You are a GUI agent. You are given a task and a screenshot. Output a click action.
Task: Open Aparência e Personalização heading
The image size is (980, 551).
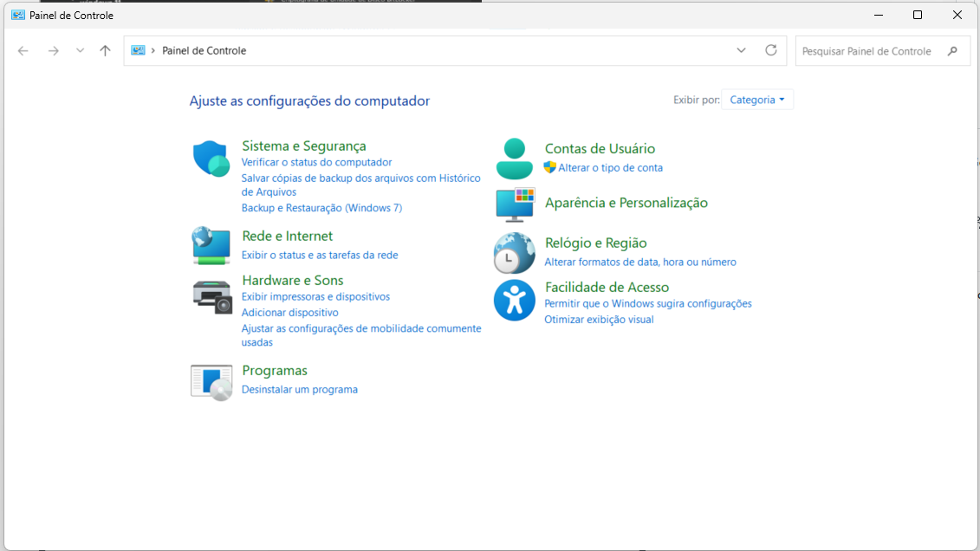[626, 203]
